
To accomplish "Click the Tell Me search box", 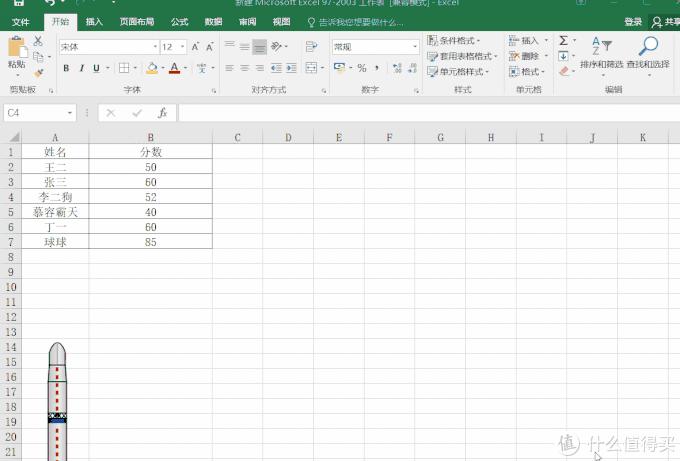I will [x=356, y=22].
